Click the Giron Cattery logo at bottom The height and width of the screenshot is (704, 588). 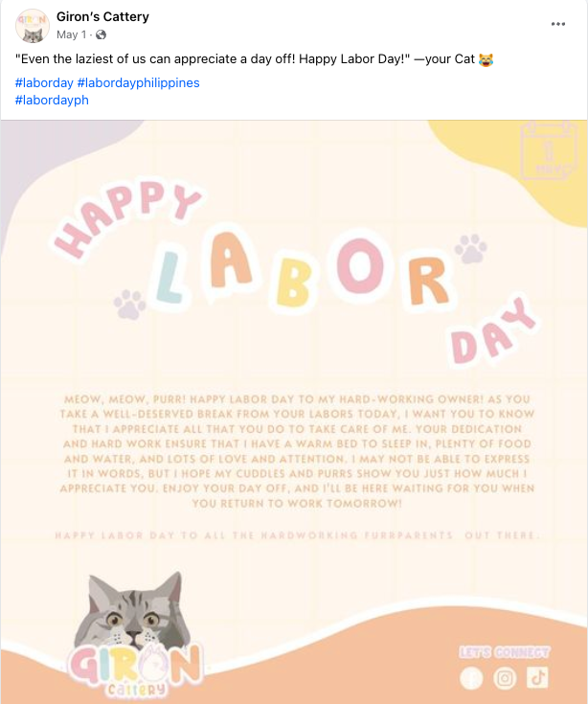tap(133, 665)
